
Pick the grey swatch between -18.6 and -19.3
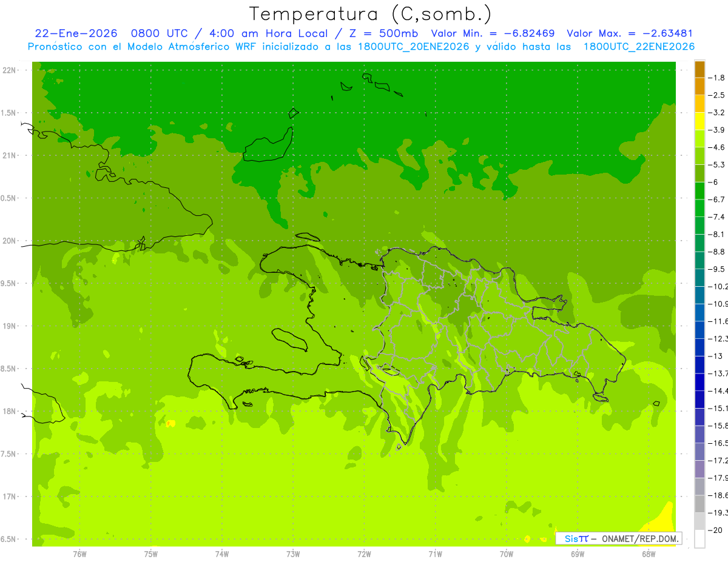click(699, 504)
